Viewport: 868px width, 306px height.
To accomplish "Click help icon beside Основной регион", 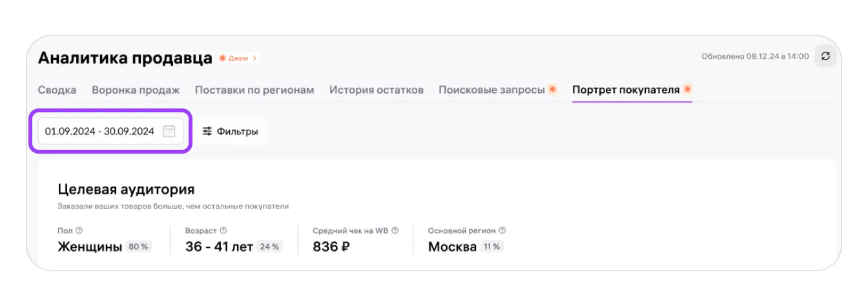I will click(502, 230).
